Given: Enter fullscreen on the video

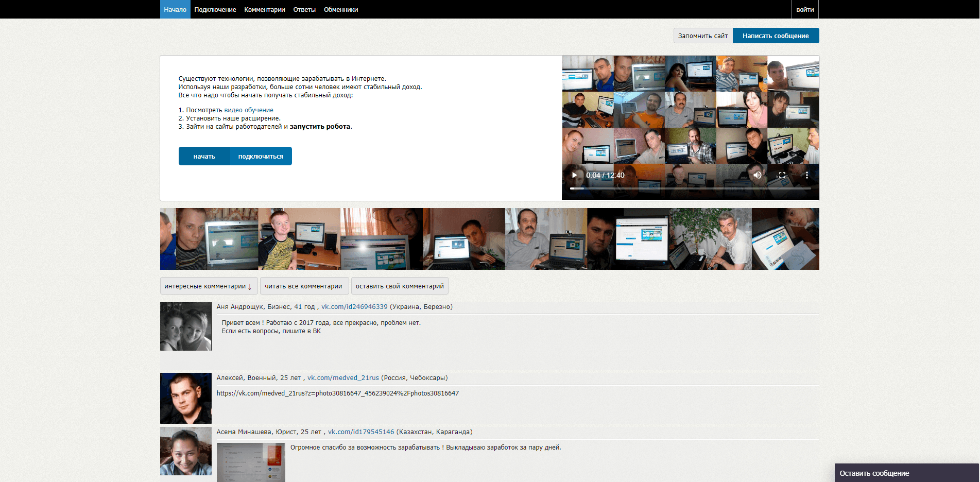Looking at the screenshot, I should [x=781, y=175].
